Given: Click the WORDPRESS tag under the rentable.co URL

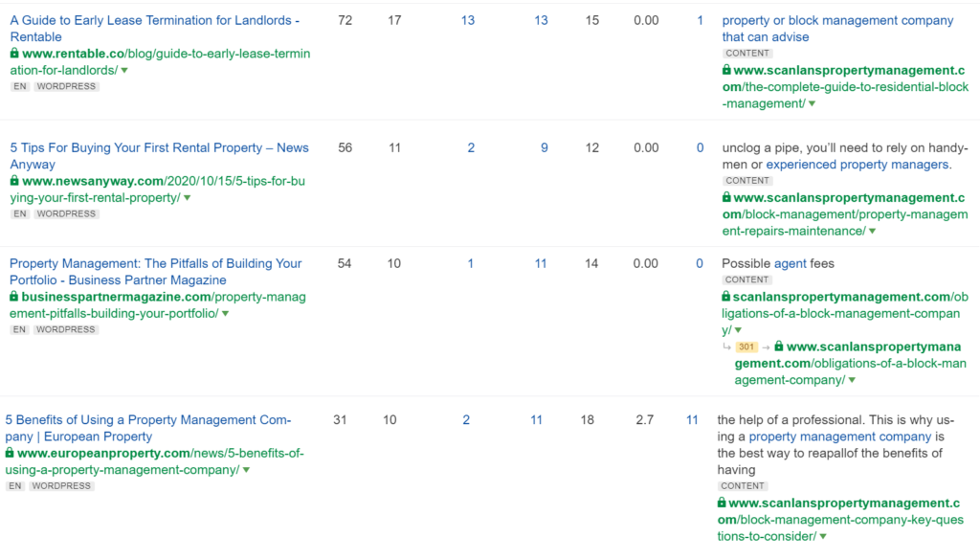Looking at the screenshot, I should click(67, 87).
